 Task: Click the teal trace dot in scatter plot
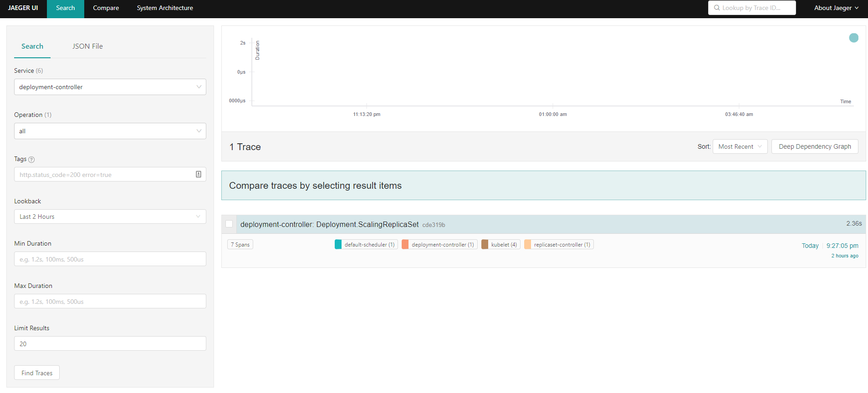tap(854, 38)
